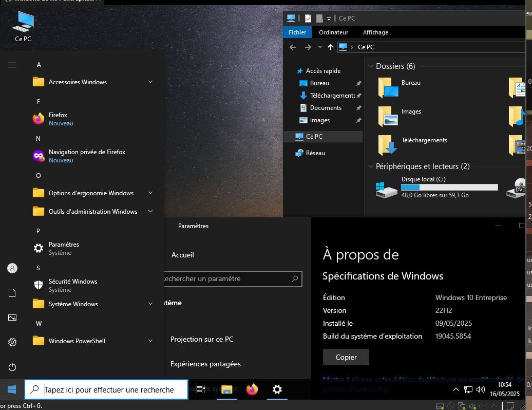
Task: Open Explorer recent locations dropdown
Action: [320, 47]
